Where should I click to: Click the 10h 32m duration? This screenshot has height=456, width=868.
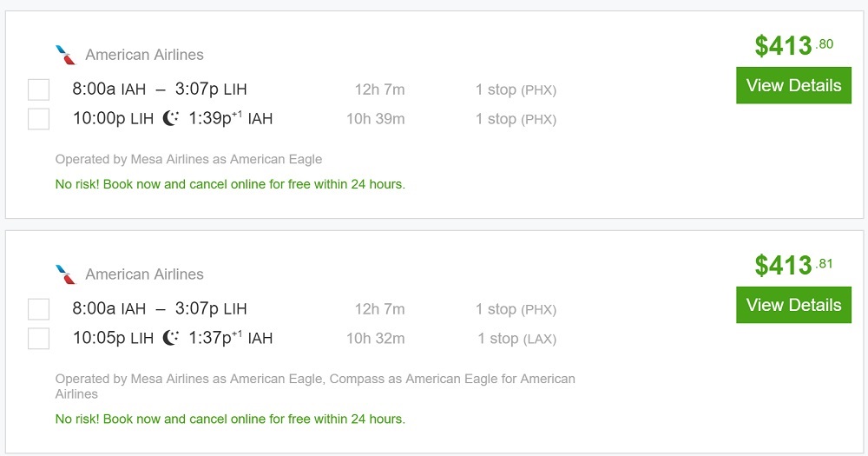coord(375,339)
